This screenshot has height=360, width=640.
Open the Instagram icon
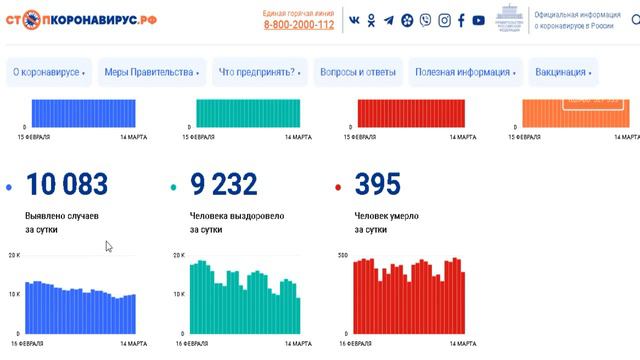444,20
